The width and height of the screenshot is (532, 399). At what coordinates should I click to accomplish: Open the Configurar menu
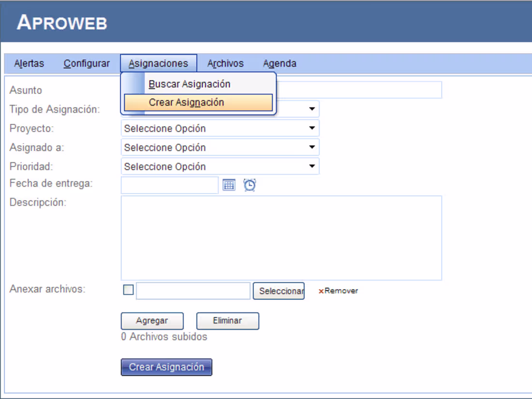tap(87, 63)
